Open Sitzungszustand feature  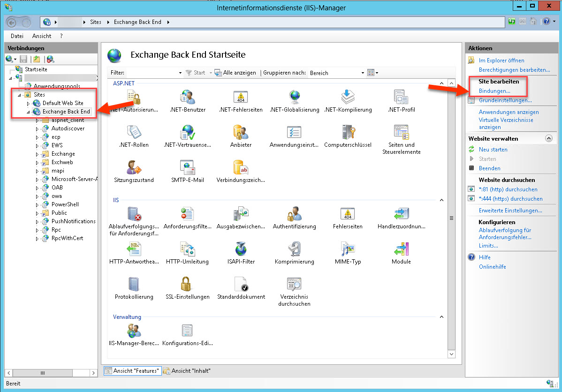(134, 172)
